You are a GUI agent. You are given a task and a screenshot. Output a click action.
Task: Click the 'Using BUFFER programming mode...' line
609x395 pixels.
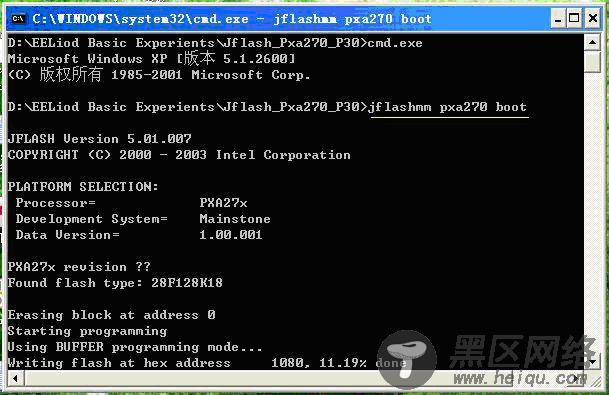coord(135,347)
